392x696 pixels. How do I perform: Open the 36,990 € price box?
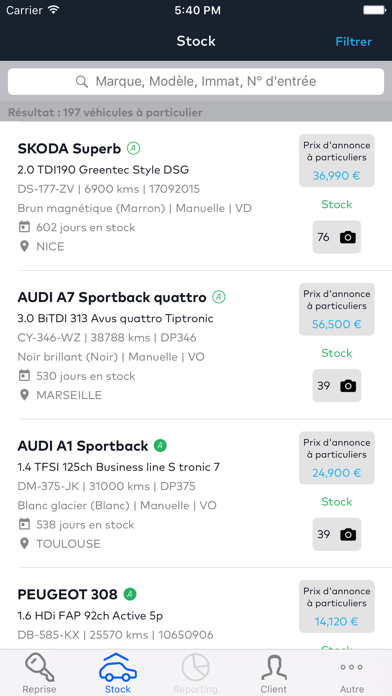[337, 161]
